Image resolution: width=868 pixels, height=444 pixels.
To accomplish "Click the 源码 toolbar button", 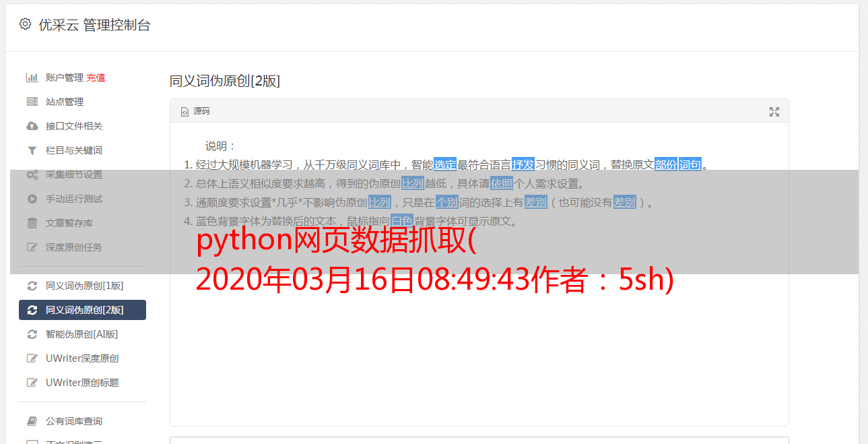I will [x=195, y=111].
